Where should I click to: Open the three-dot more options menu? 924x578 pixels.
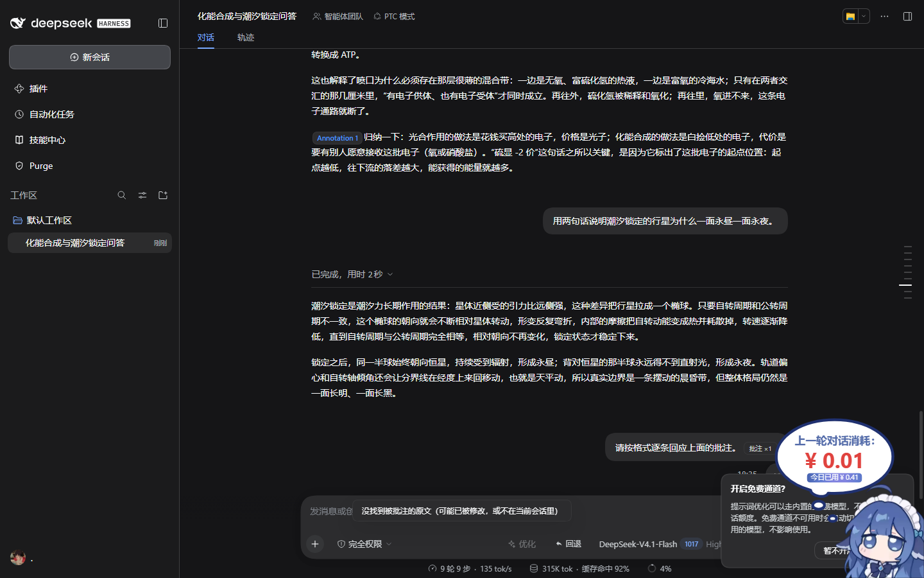(x=884, y=17)
